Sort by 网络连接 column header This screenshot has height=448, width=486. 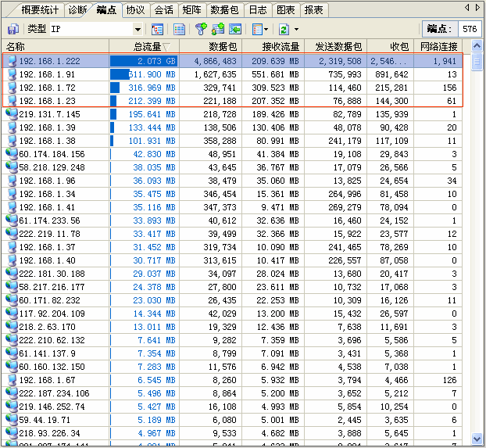pyautogui.click(x=435, y=47)
